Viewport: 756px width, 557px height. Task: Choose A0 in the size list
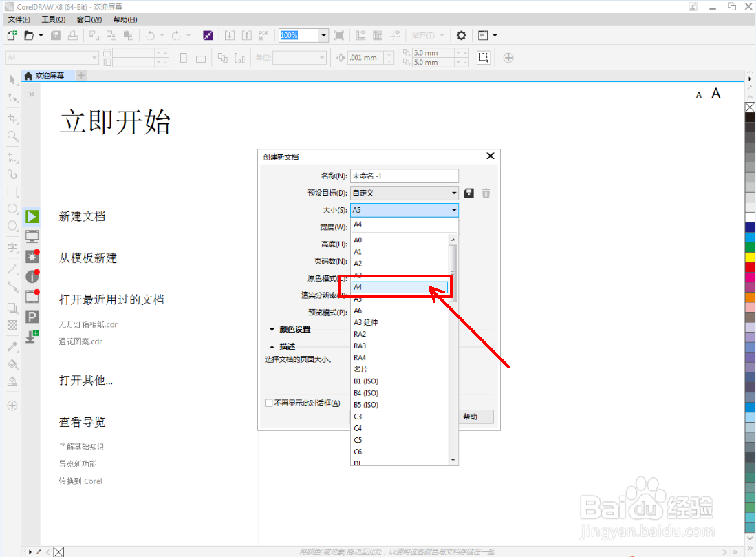(400, 240)
